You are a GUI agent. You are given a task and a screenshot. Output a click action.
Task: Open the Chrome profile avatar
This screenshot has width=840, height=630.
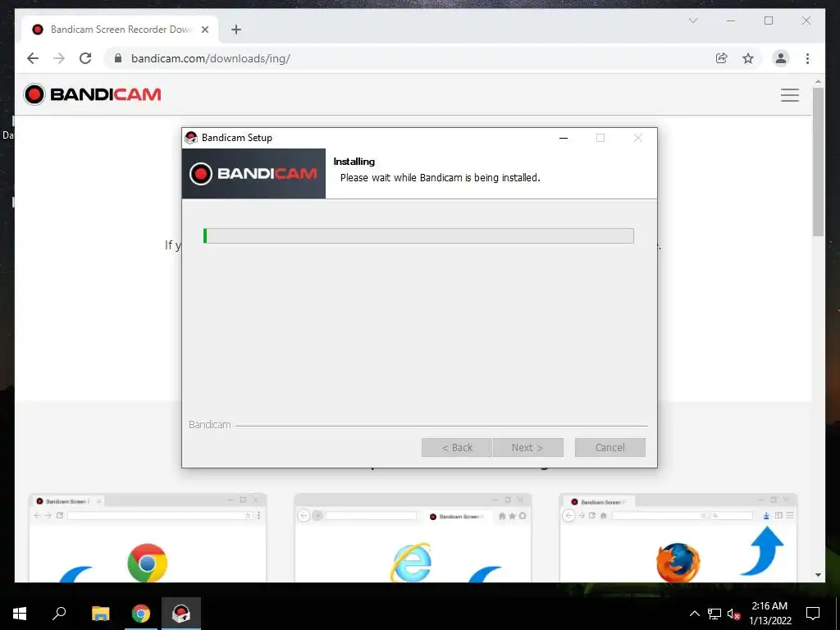(x=781, y=58)
